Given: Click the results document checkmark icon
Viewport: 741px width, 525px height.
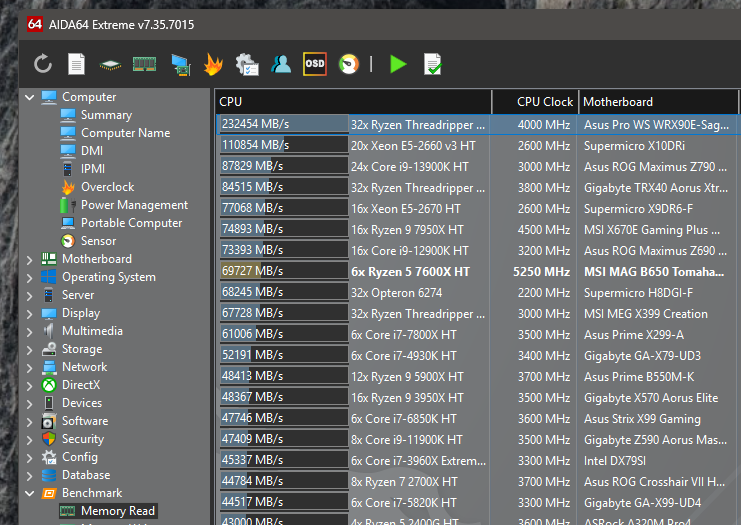Looking at the screenshot, I should [x=433, y=64].
